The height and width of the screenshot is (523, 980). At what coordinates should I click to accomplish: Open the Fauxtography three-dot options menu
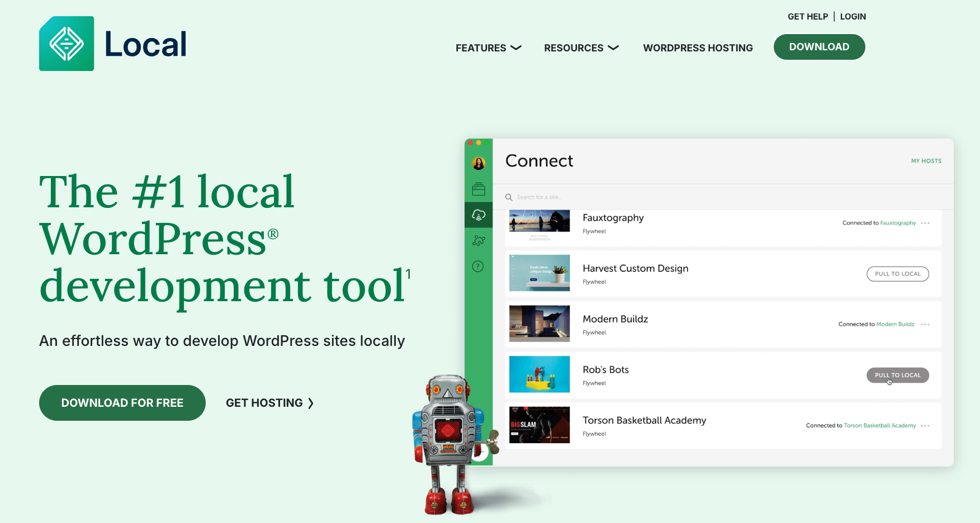pos(925,224)
